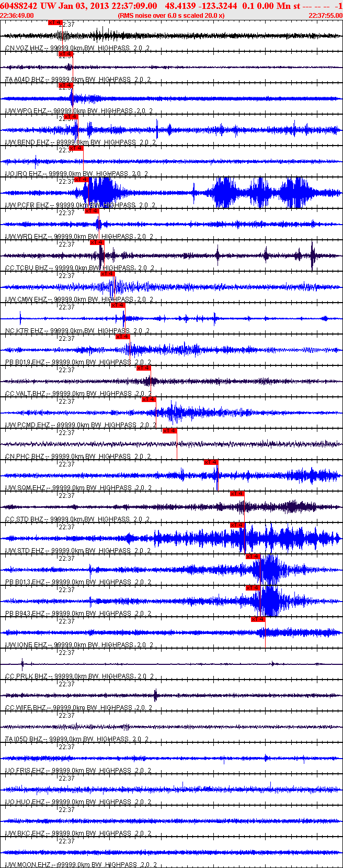
Task: Click the end time 22:37:55.00 label
Action: click(325, 16)
